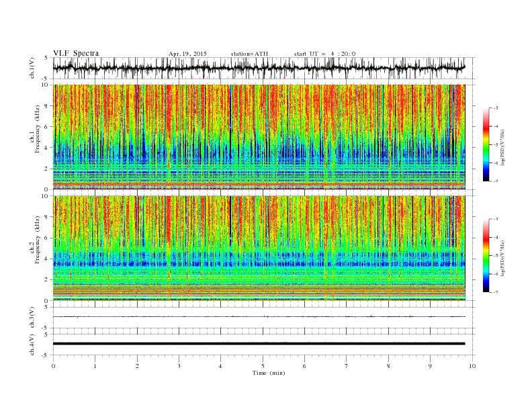Click the "VLF Spectra" plot title

click(x=76, y=53)
